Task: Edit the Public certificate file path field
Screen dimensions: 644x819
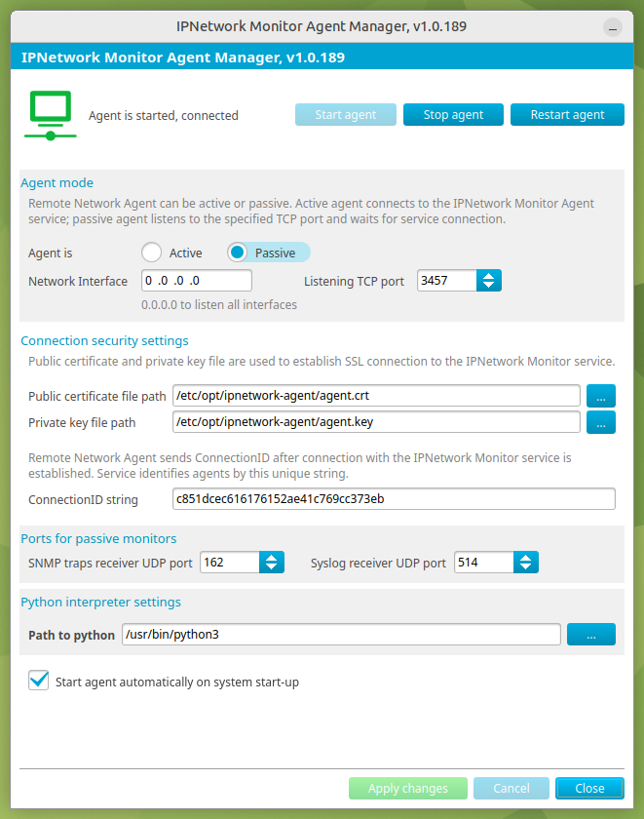Action: pyautogui.click(x=376, y=396)
